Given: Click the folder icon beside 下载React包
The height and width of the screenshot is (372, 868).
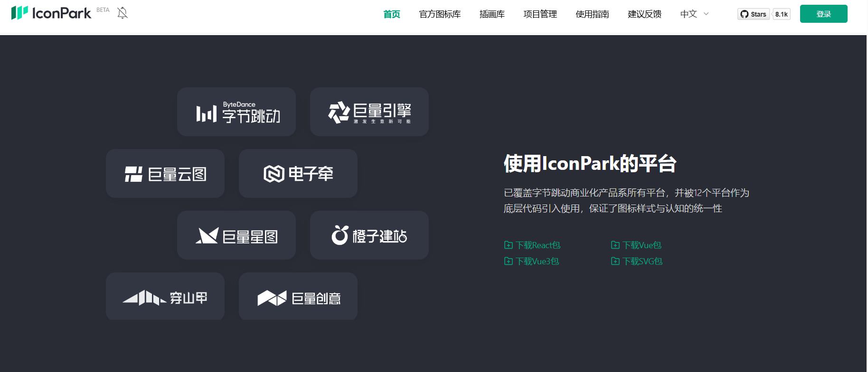Looking at the screenshot, I should (x=509, y=245).
